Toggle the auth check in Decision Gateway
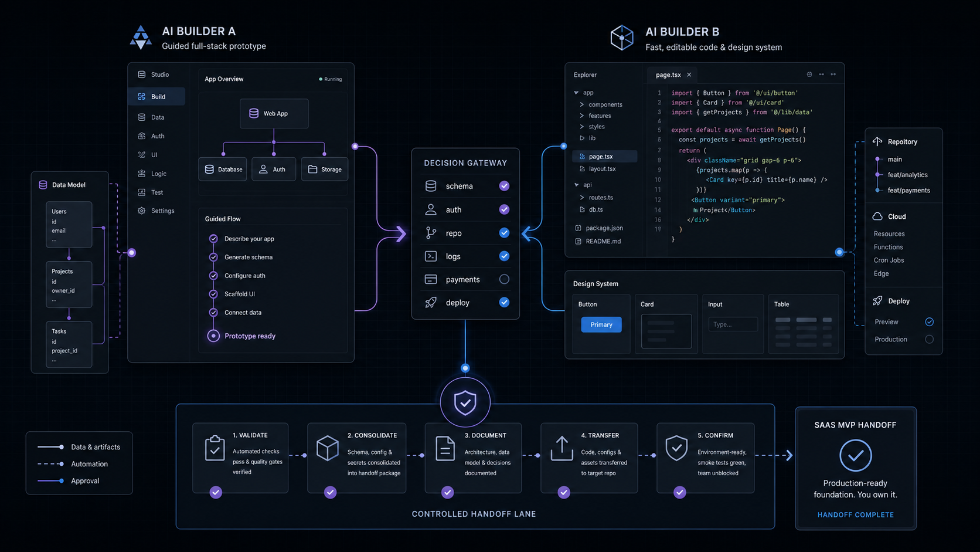Image resolution: width=980 pixels, height=552 pixels. click(x=504, y=209)
